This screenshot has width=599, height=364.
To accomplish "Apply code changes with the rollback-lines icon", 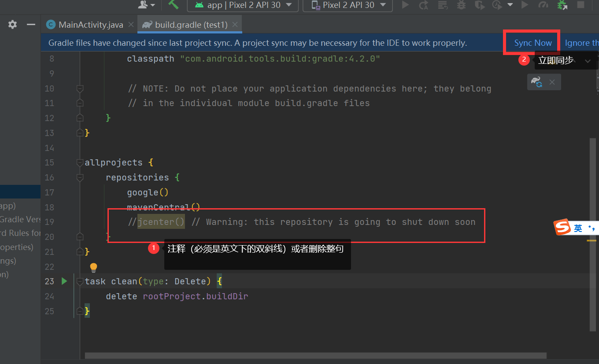I will [443, 6].
